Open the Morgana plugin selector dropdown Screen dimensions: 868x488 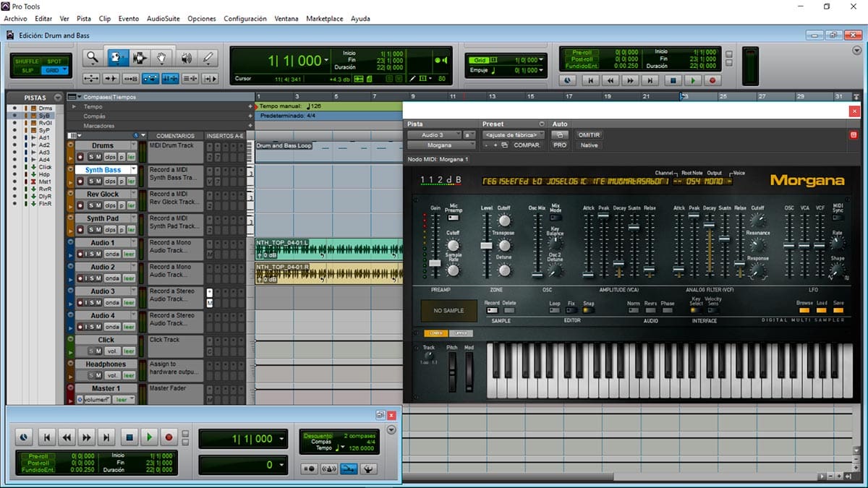coord(440,145)
